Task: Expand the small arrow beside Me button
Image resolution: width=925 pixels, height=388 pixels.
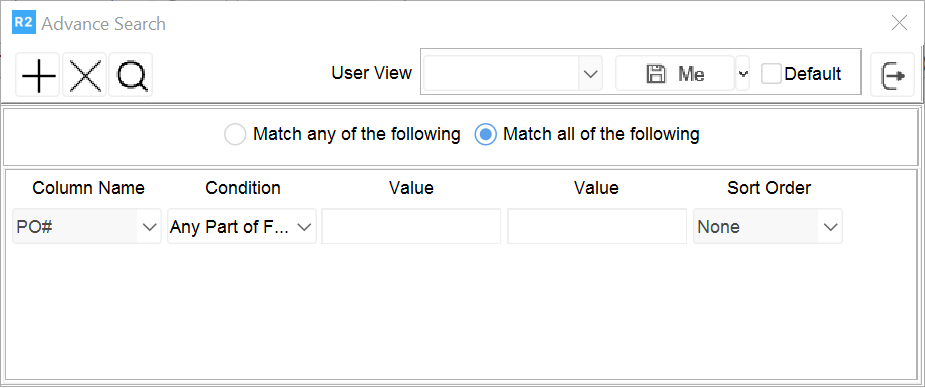Action: click(x=743, y=74)
